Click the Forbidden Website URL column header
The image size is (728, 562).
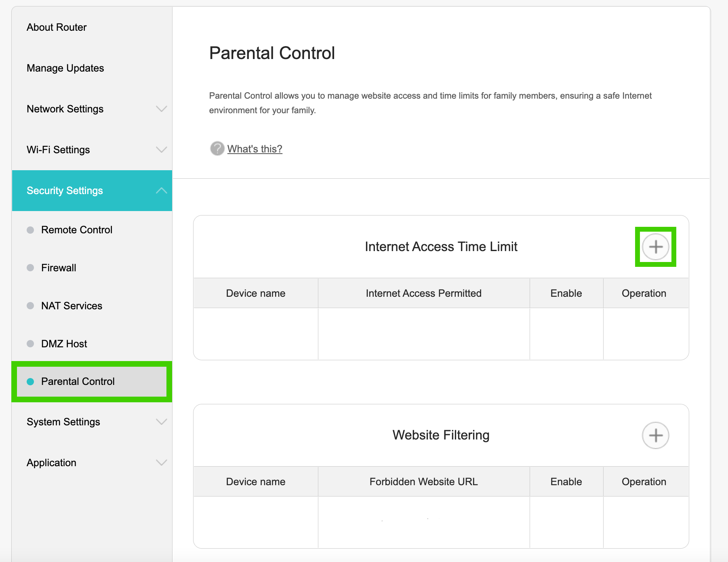coord(423,482)
